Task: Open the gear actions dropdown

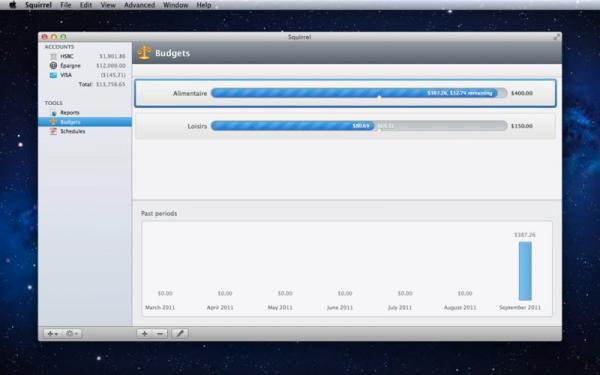Action: click(x=72, y=334)
